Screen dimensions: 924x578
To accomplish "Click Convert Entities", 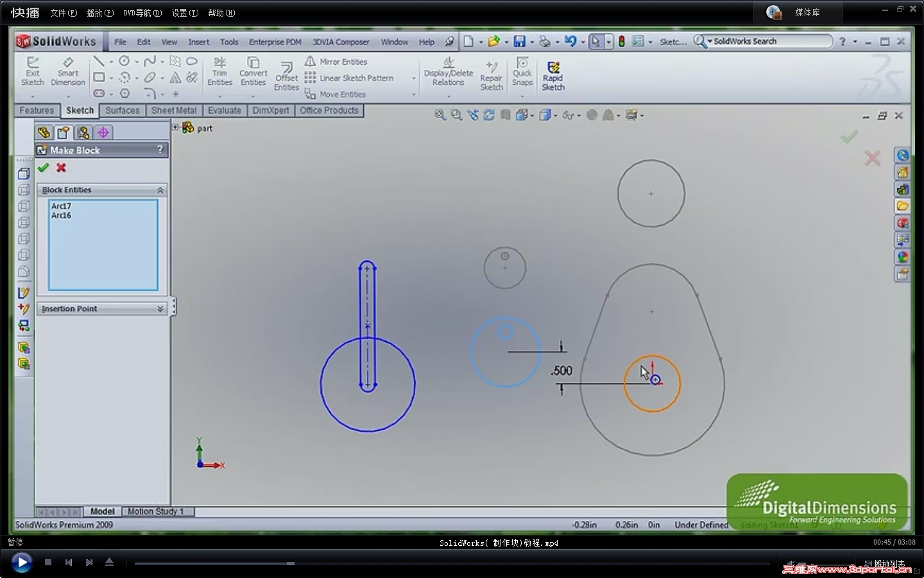I will [253, 71].
